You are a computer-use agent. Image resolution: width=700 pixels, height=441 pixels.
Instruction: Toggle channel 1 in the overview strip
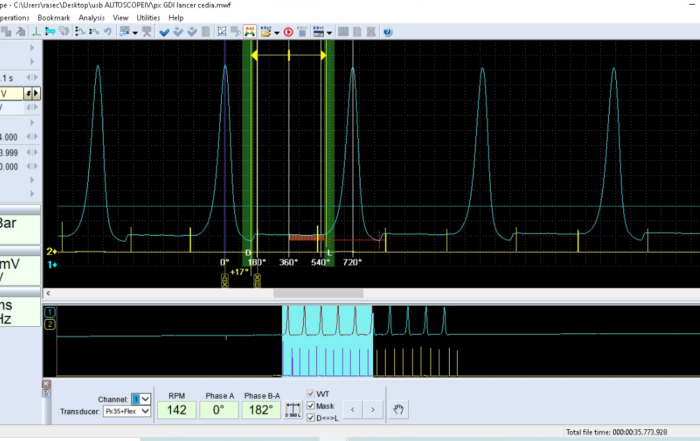tap(48, 313)
